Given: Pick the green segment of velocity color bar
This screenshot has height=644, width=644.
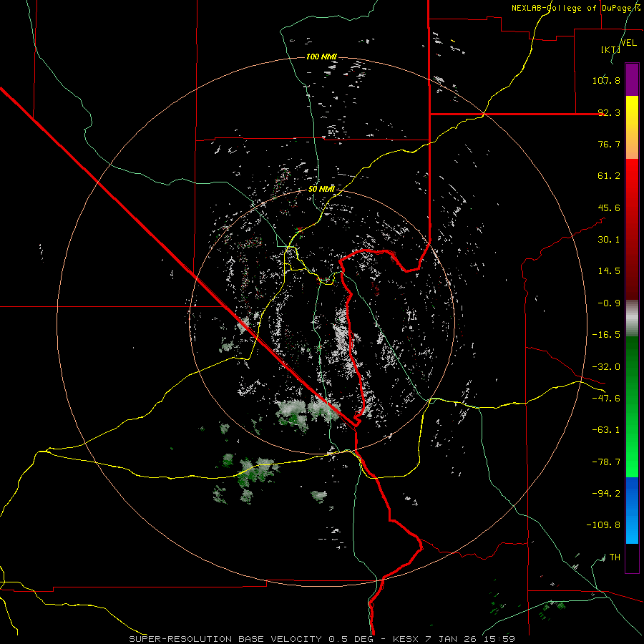Looking at the screenshot, I should 632,406.
